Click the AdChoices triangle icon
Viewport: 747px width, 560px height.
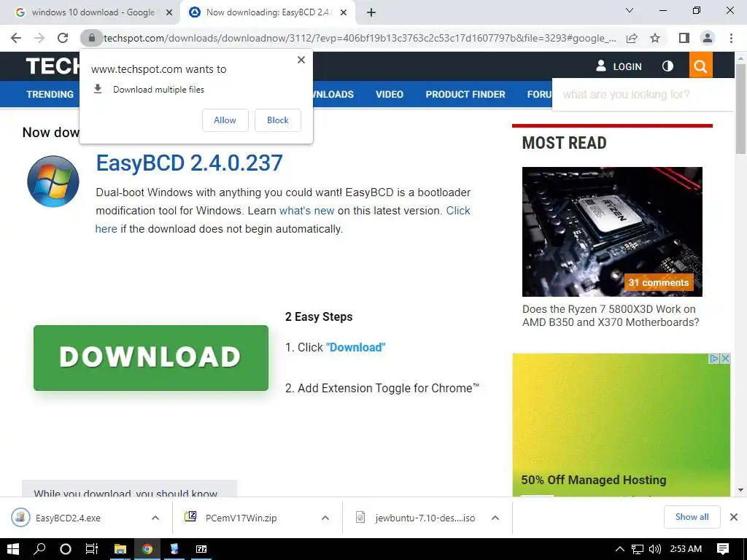coord(715,359)
